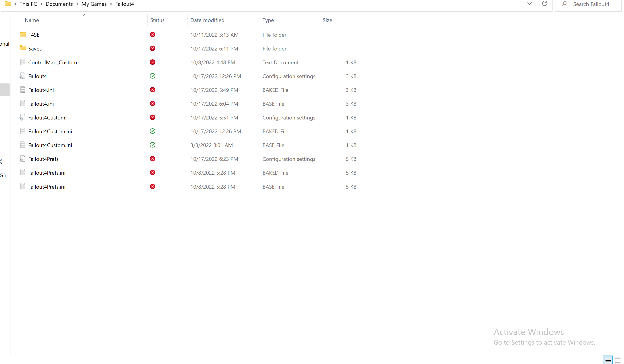Select the Saves folder name
This screenshot has width=624, height=364.
point(35,49)
